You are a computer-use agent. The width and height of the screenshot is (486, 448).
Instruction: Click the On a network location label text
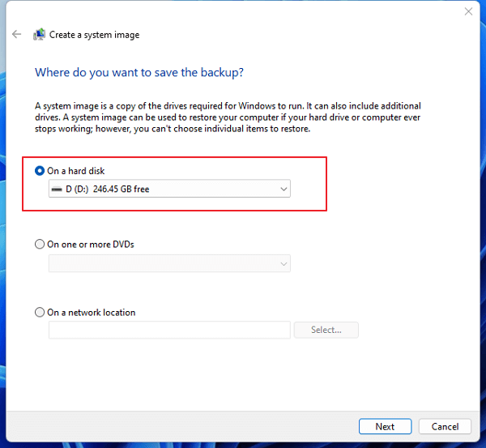coord(92,312)
